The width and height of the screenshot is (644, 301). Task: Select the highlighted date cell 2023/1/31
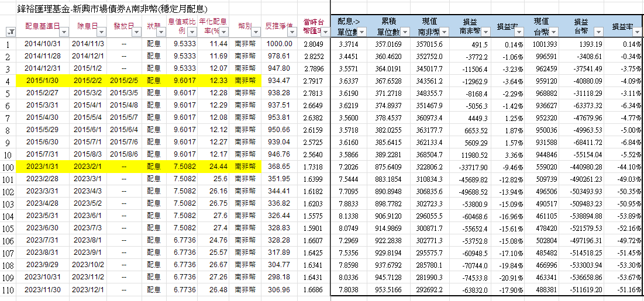(x=42, y=167)
